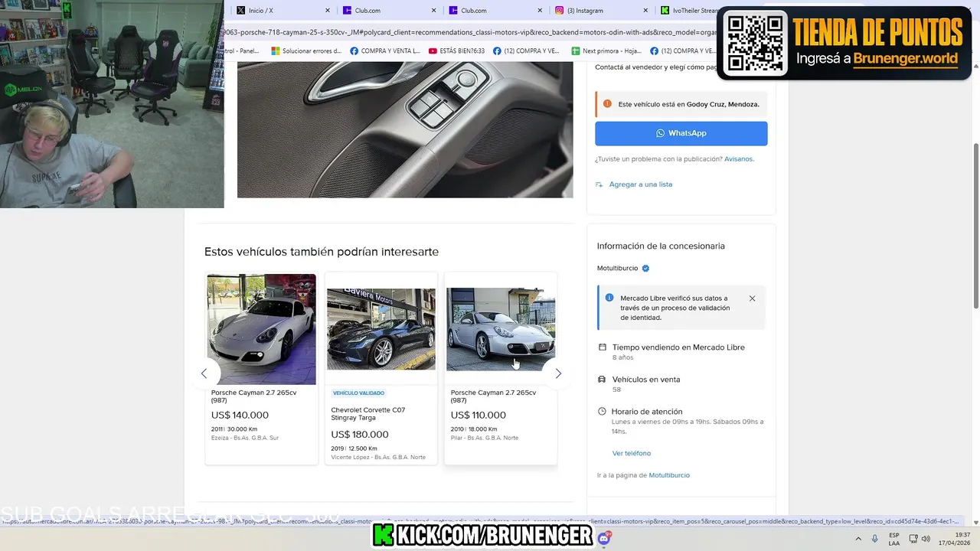Viewport: 980px width, 551px height.
Task: Click the Estos vehículos también podrían interesarte heading
Action: click(322, 252)
